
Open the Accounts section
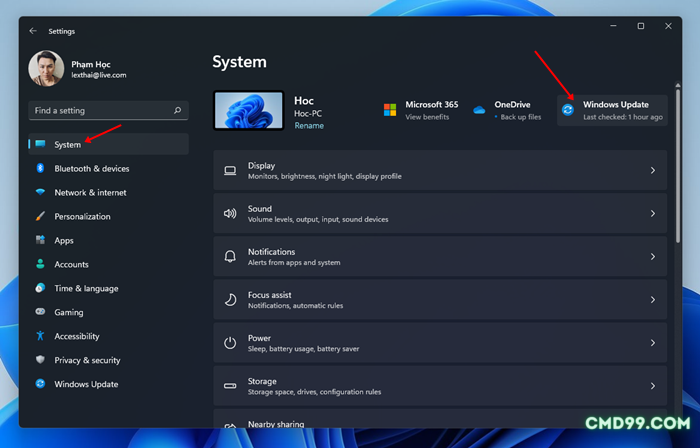click(108, 264)
